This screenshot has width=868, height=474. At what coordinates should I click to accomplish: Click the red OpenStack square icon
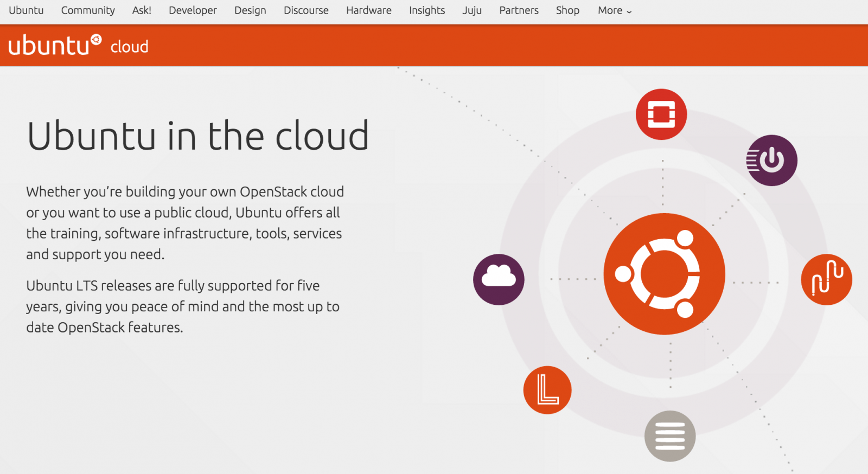pyautogui.click(x=661, y=114)
